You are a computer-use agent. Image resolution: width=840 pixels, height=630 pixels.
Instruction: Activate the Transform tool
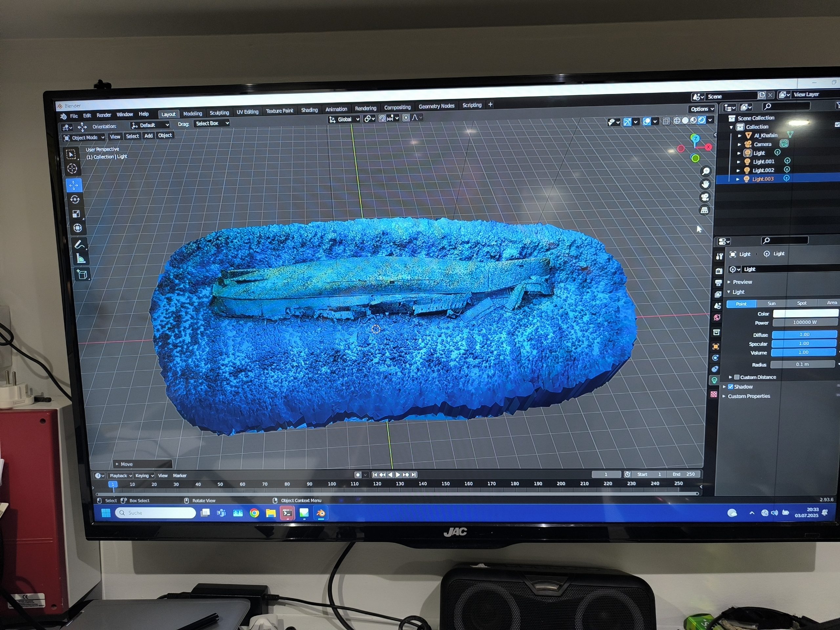[x=77, y=228]
